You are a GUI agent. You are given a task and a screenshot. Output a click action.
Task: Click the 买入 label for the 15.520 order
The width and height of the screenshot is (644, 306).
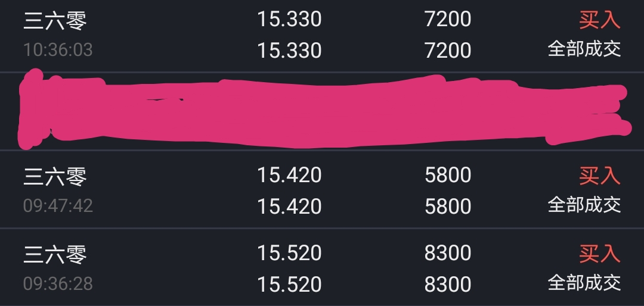[600, 254]
